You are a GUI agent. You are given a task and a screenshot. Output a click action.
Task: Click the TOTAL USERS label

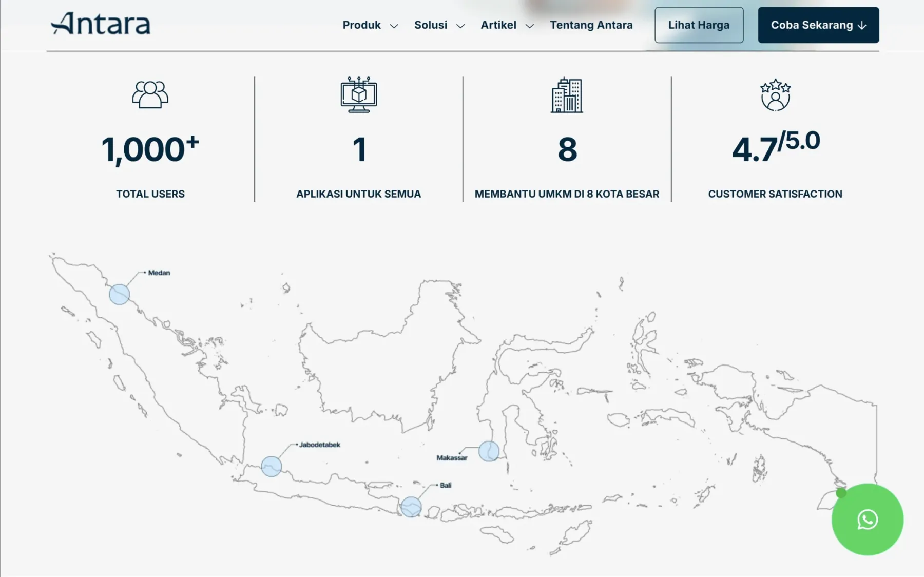pos(150,194)
